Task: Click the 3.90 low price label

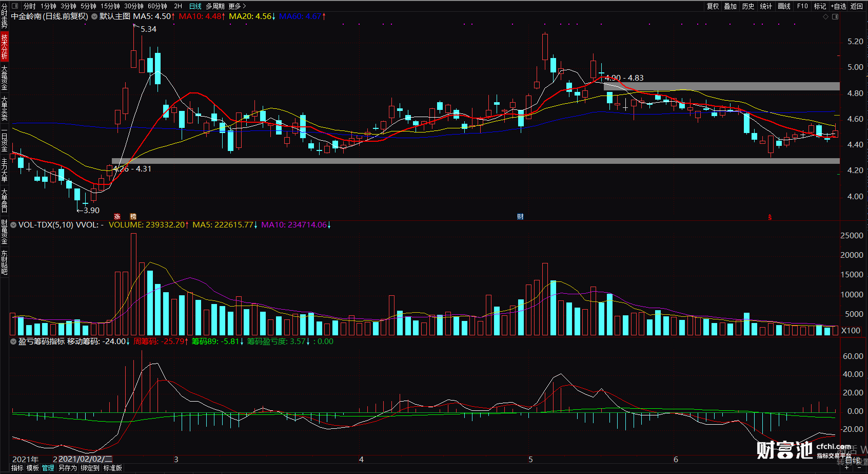Action: (x=91, y=210)
